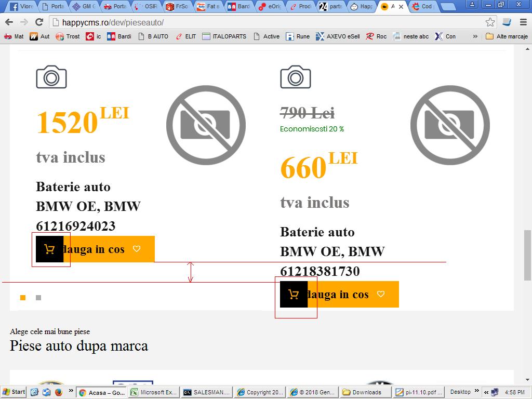Image resolution: width=532 pixels, height=399 pixels.
Task: Click the blue extension icon beside bookmark star
Action: tap(507, 22)
